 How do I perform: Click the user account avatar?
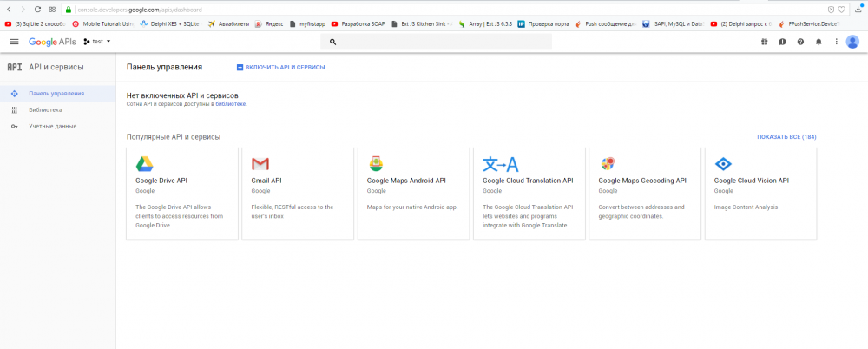(852, 42)
